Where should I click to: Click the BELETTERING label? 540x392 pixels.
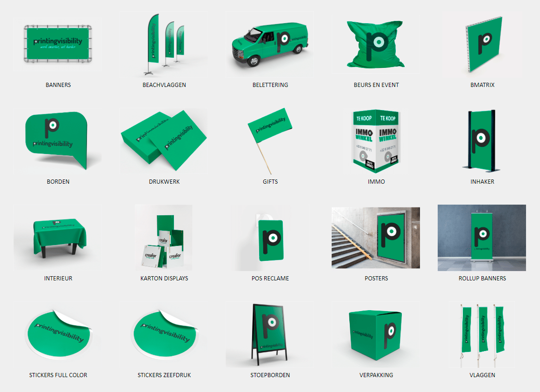270,85
